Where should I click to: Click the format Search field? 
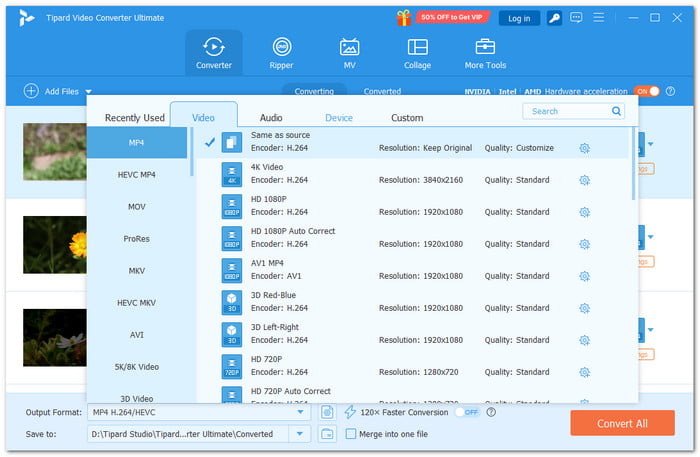tap(573, 111)
